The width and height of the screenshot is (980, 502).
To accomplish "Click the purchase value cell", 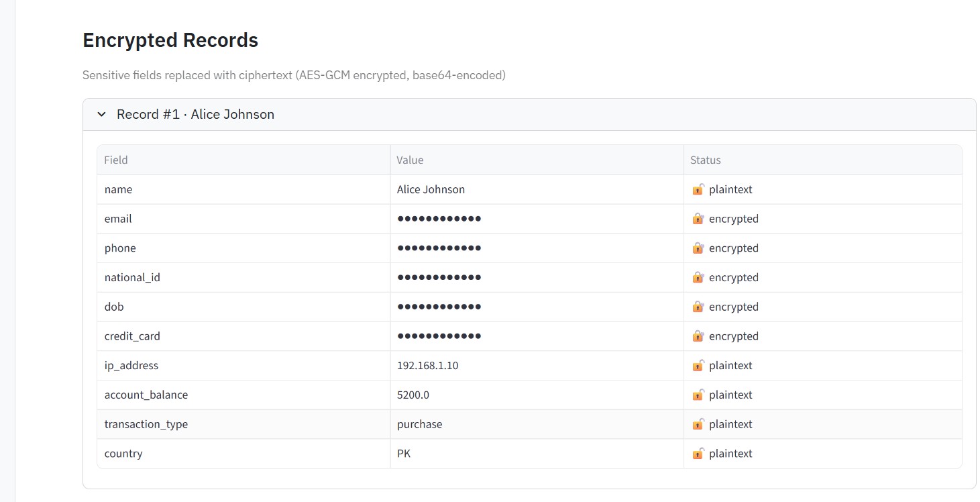I will pos(537,424).
